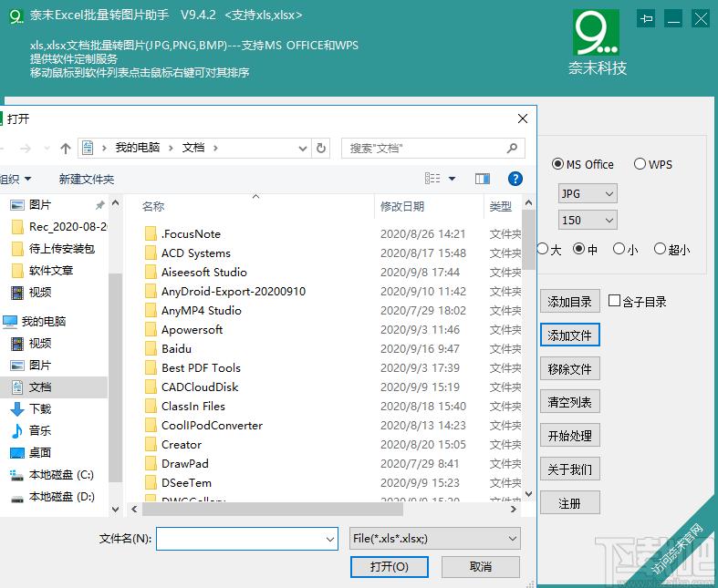
Task: Select the AnyMP4 Studio folder
Action: [193, 311]
